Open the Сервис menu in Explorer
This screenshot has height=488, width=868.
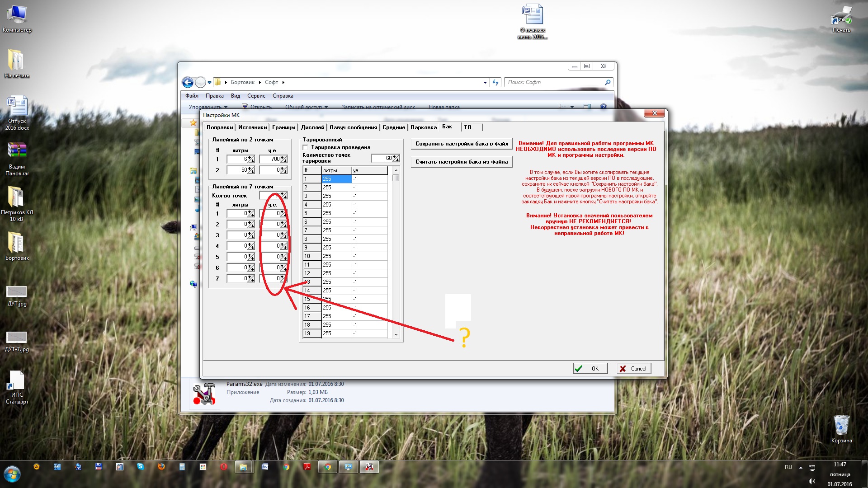click(x=256, y=96)
